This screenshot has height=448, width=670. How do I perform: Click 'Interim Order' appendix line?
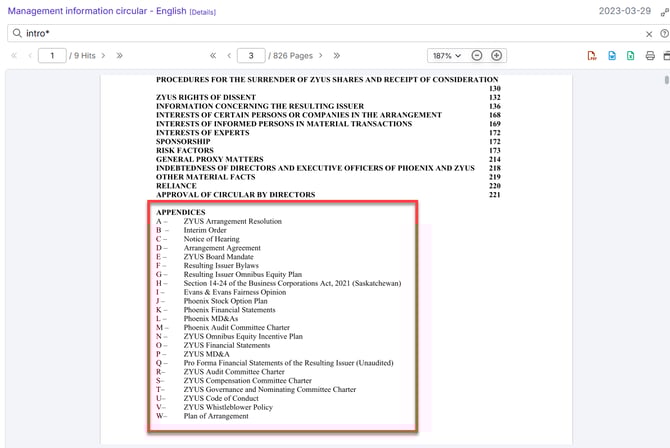[x=205, y=230]
